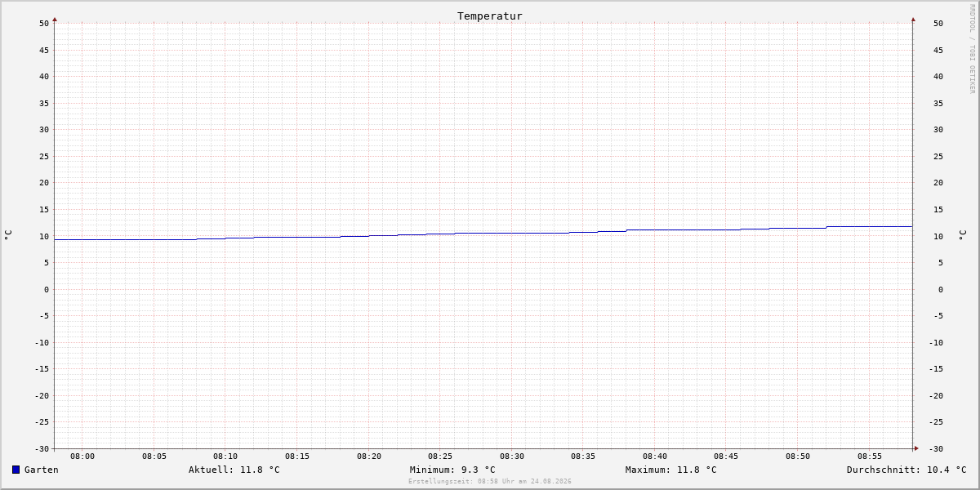980x490 pixels.
Task: Click the right °C axis unit label
Action: click(962, 235)
